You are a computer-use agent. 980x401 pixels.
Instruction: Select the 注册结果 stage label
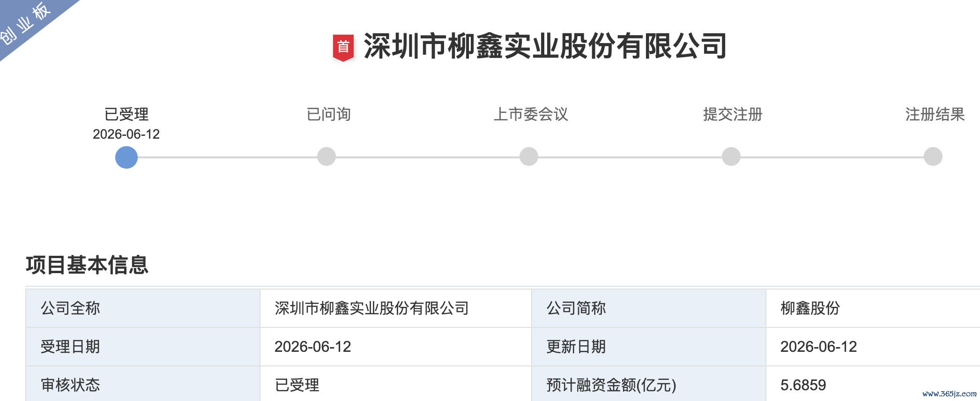(x=935, y=114)
